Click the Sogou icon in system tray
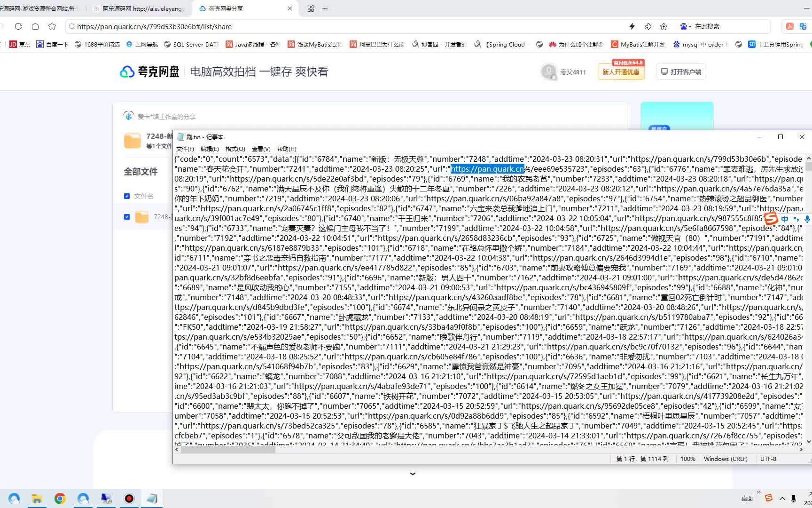Image resolution: width=812 pixels, height=508 pixels. click(x=769, y=498)
